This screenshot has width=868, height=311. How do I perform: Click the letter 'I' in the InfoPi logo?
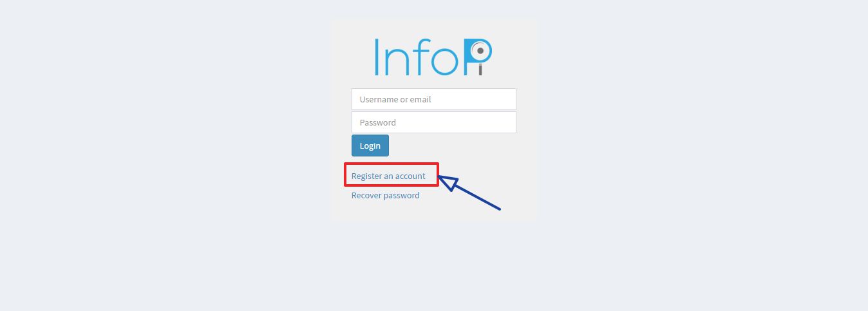[378, 57]
